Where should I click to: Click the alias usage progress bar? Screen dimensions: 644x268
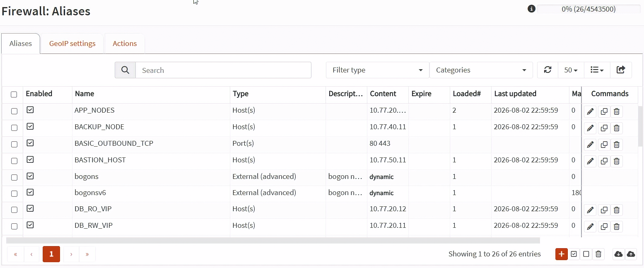(x=589, y=9)
